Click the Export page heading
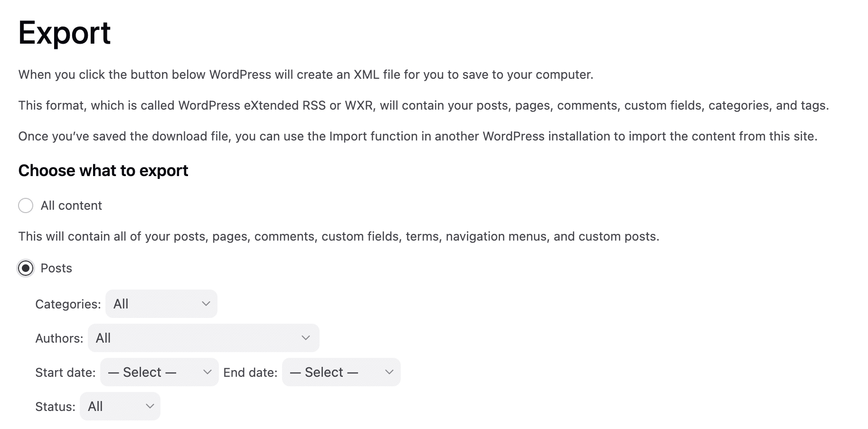This screenshot has width=868, height=429. 64,32
